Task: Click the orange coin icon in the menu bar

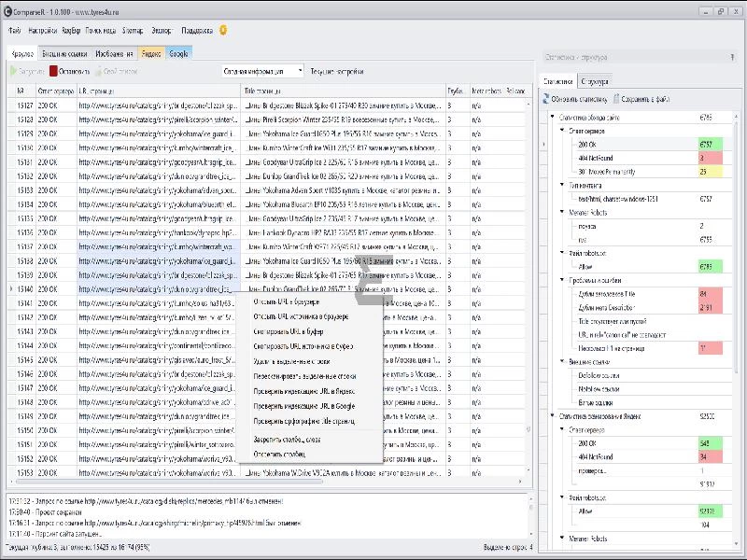Action: click(223, 30)
